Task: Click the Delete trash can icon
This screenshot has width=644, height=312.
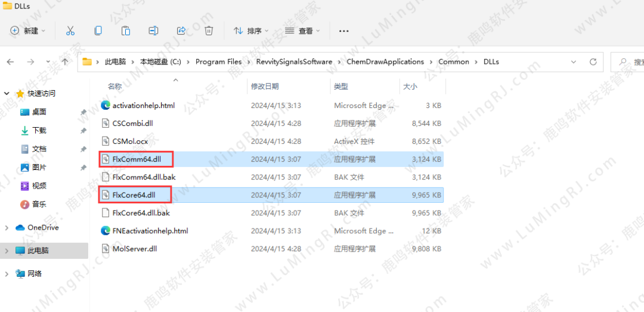Action: [x=209, y=31]
